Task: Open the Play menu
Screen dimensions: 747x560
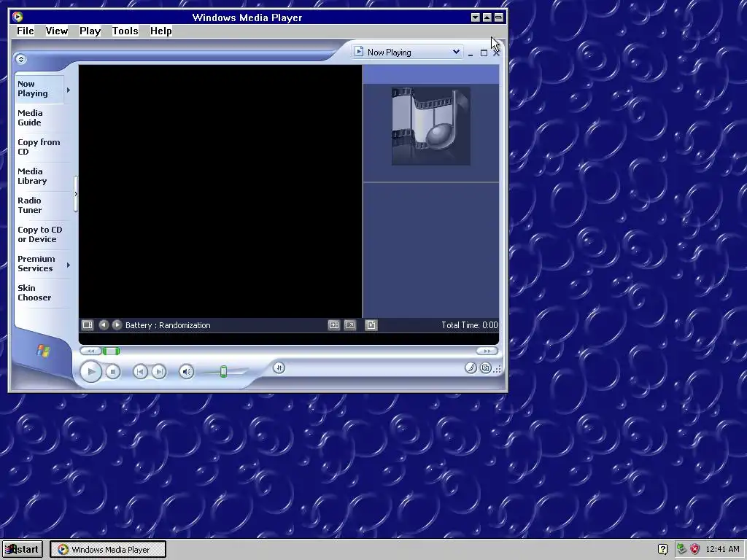Action: pyautogui.click(x=90, y=31)
